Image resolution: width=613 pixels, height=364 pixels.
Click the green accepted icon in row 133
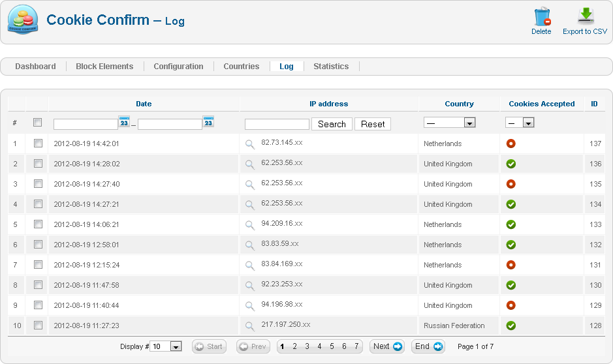point(511,224)
